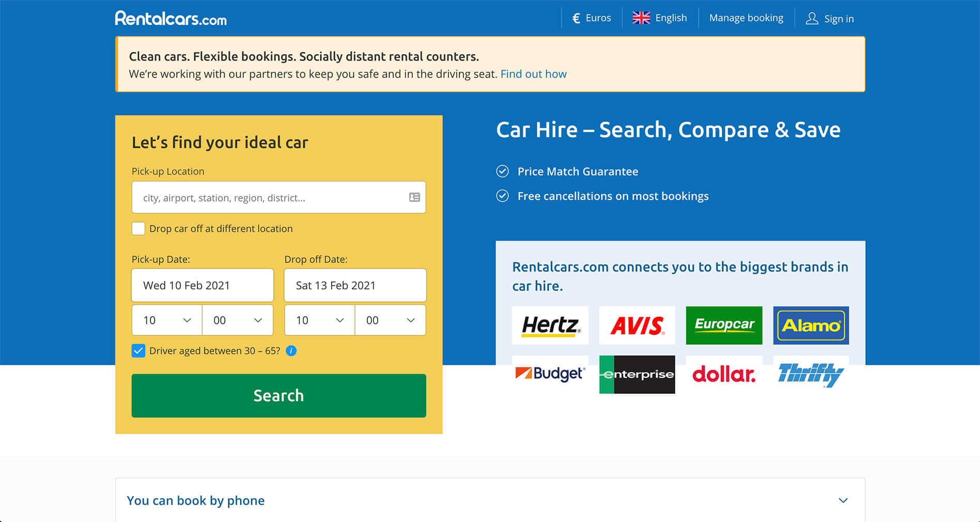Click the driver age info icon

click(291, 351)
